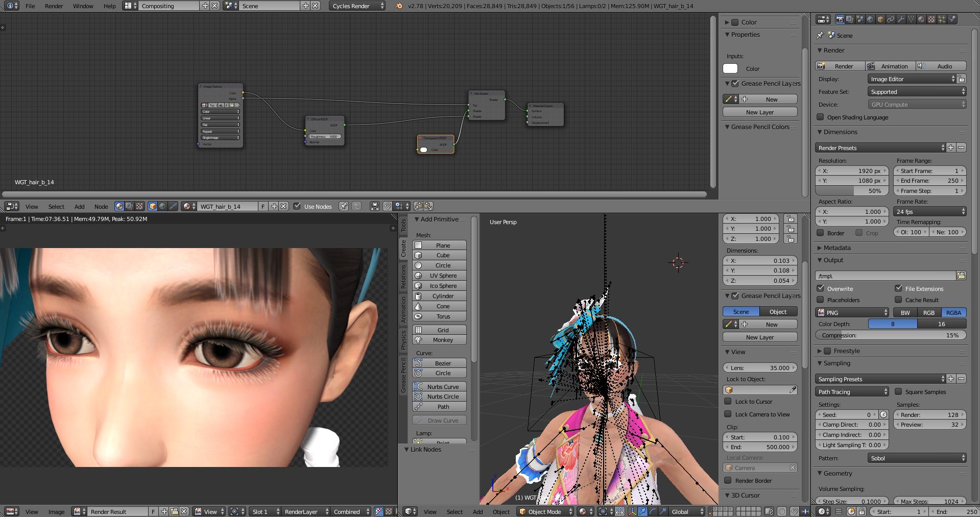Click the Lens 35.000 field
980x517 pixels.
pyautogui.click(x=760, y=367)
